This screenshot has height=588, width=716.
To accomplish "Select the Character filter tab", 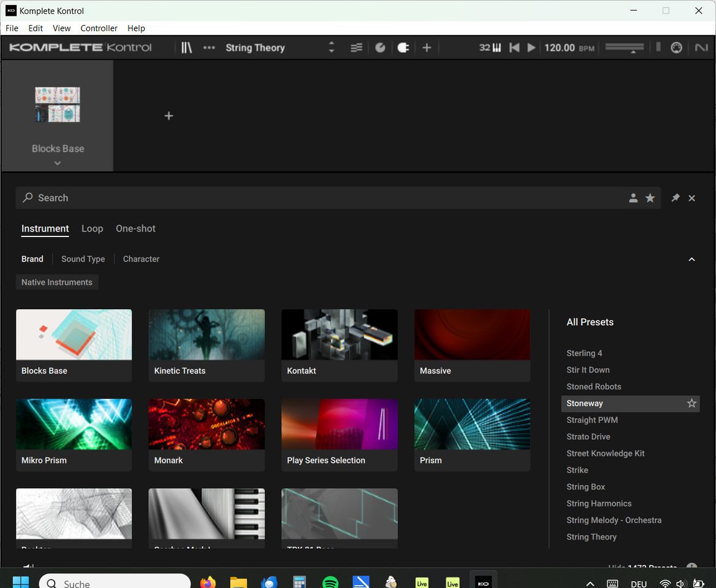I will point(141,259).
